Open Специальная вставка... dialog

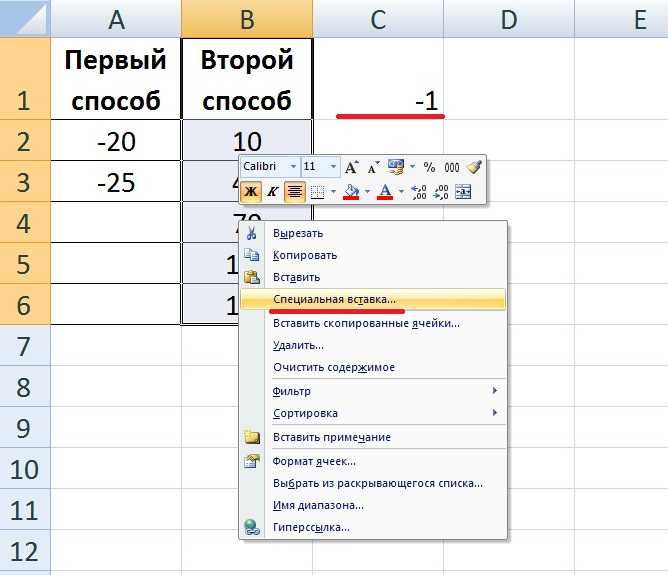[373, 299]
